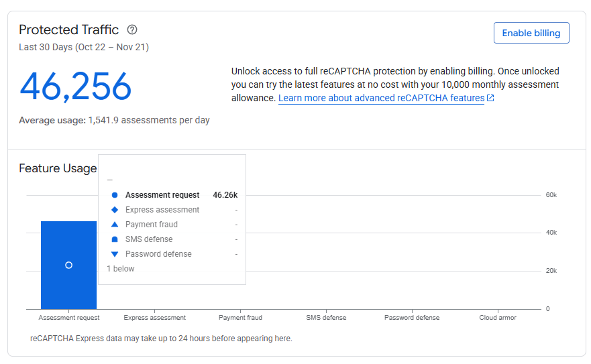
Task: Click the circle legend icon for Assessment request
Action: 115,195
